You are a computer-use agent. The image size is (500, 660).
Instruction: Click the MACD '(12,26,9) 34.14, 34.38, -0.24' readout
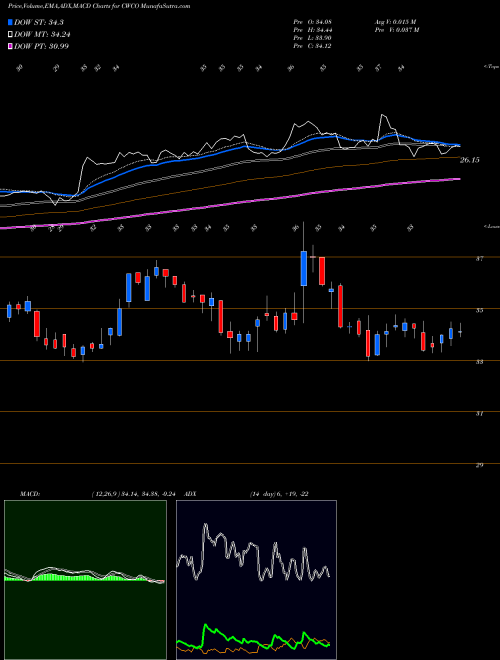pos(136,494)
